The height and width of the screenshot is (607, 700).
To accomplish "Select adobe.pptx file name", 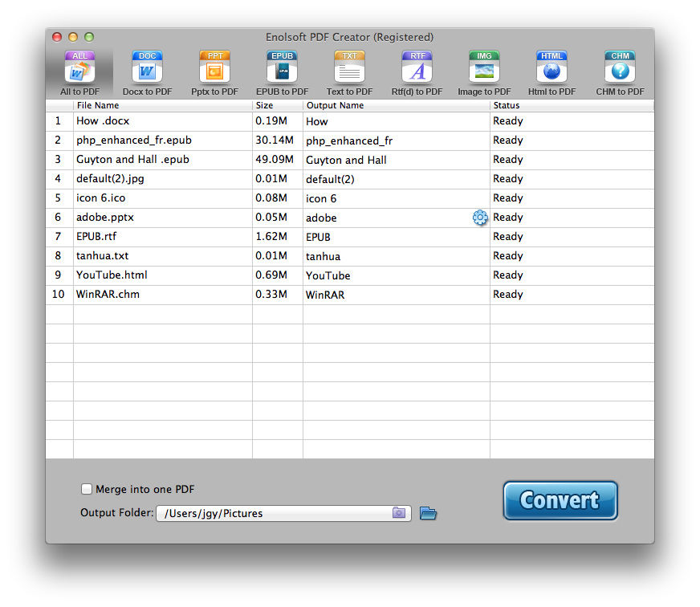I will click(105, 217).
